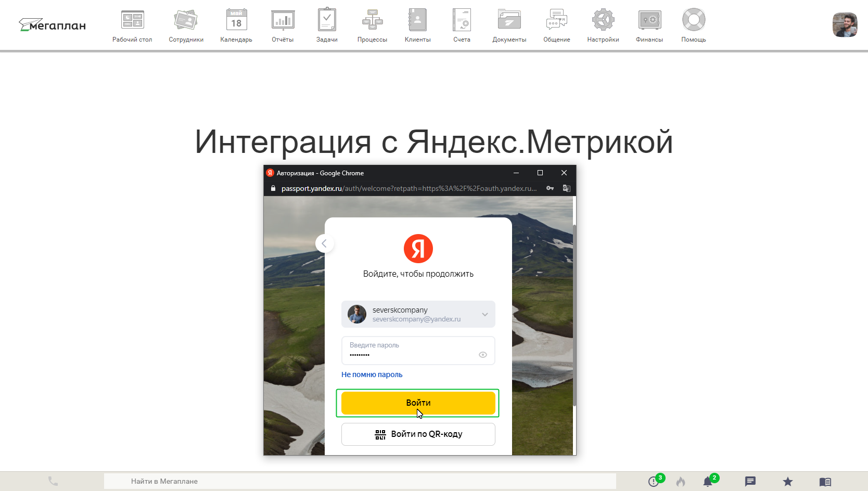Open the Общение chat section icon
The image size is (868, 491).
tap(556, 20)
